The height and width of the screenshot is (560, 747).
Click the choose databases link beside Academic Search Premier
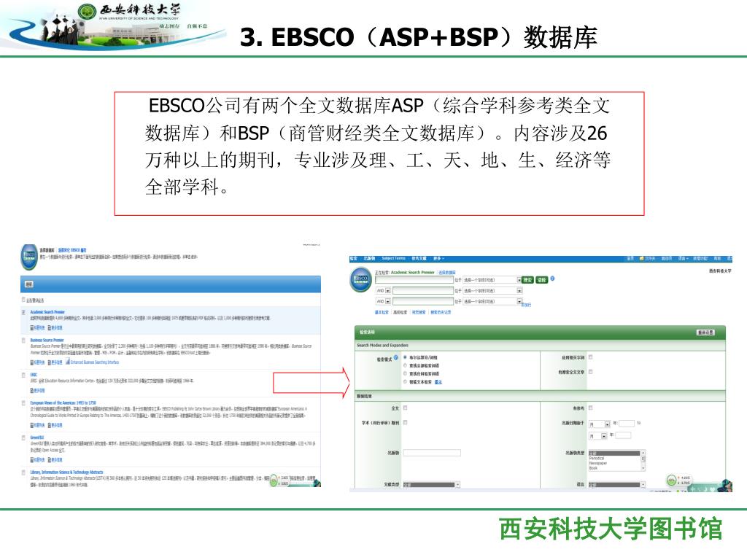[446, 273]
